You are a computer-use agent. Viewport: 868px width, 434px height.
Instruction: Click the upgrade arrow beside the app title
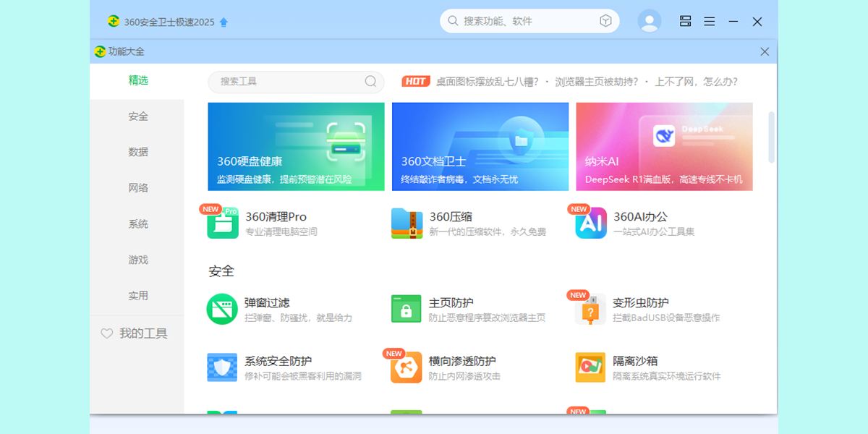224,22
